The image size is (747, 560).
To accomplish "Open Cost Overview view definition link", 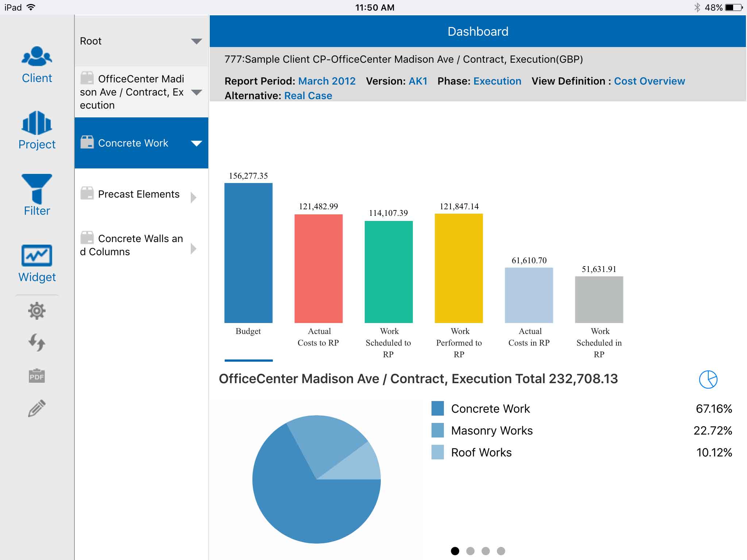I will (x=649, y=81).
